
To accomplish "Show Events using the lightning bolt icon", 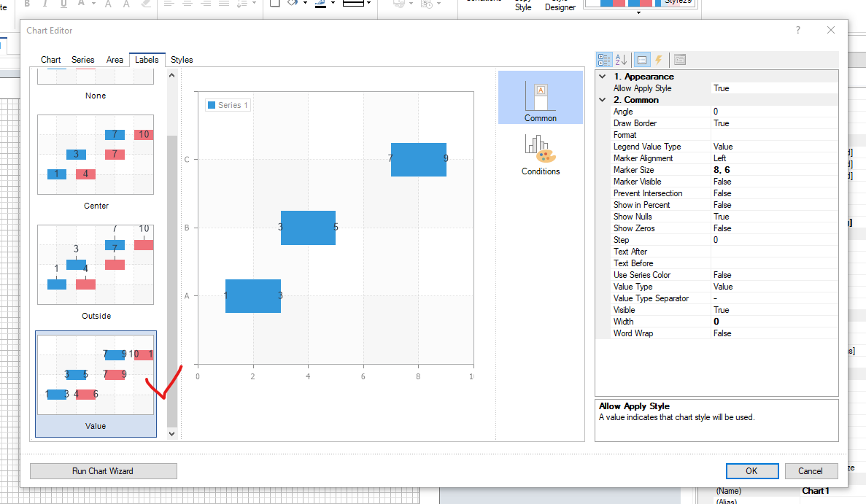I will [658, 60].
